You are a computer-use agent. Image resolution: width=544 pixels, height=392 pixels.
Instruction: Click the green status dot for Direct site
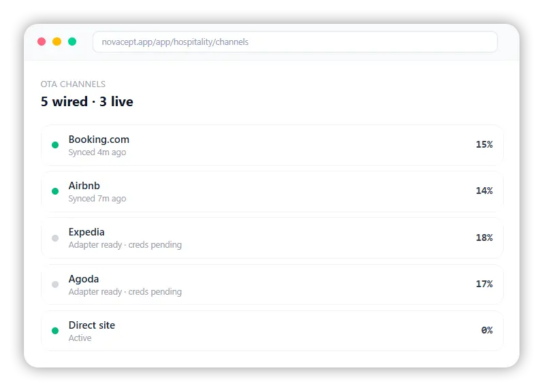pos(55,331)
